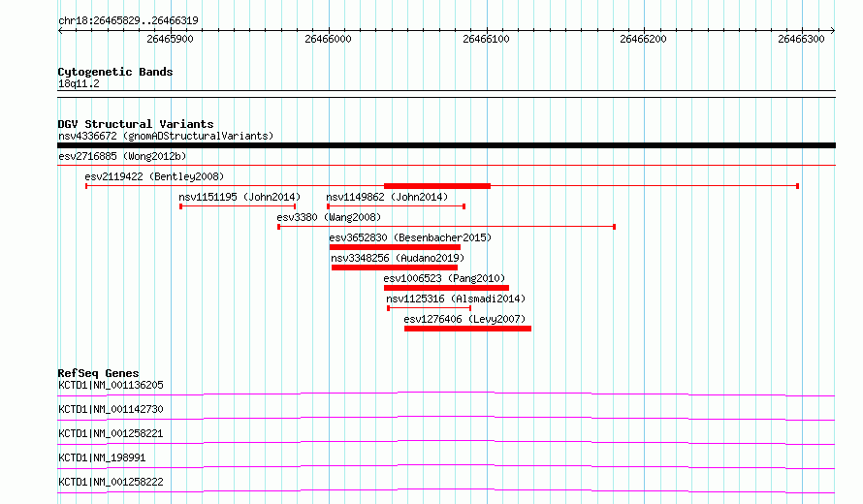
Task: Click the nsv1125316 thin red line
Action: coord(430,308)
